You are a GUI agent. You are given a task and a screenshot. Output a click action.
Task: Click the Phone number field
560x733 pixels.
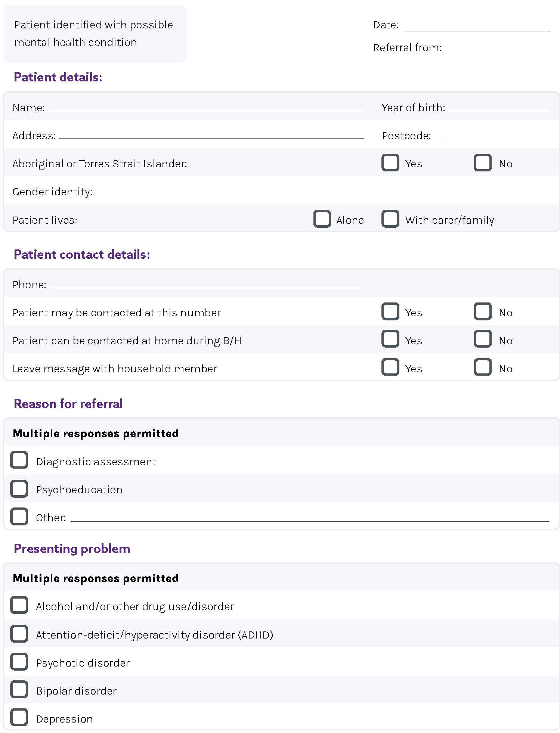(207, 284)
